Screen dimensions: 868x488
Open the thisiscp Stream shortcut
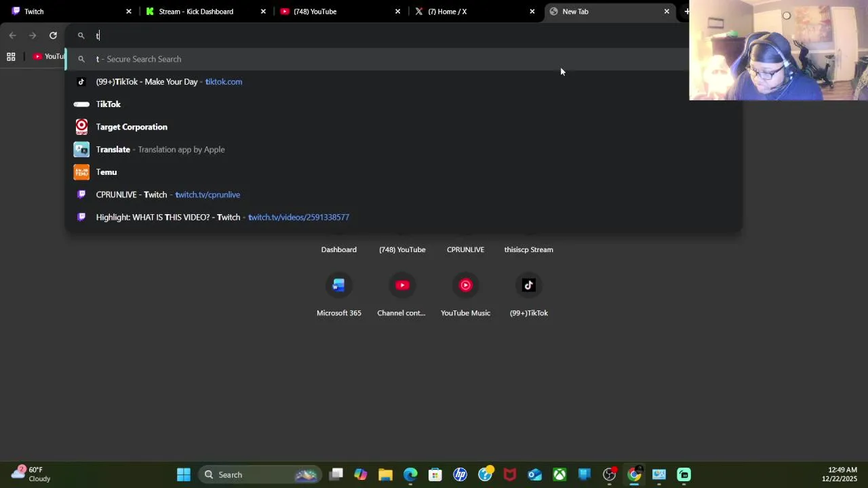tap(528, 249)
